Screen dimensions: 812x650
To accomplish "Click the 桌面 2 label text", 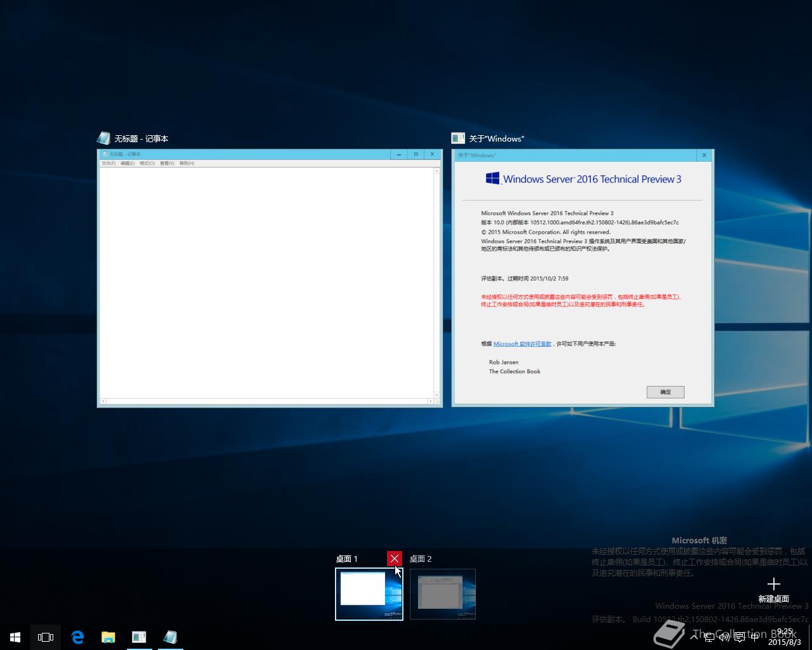I will [x=421, y=559].
